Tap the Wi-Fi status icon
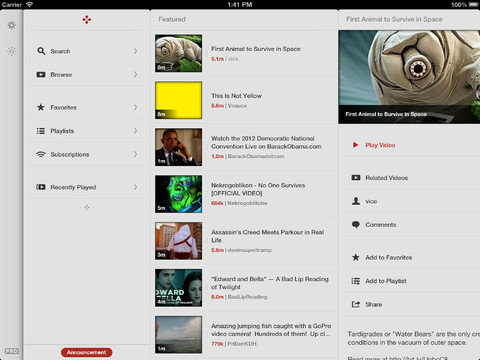The width and height of the screenshot is (480, 360). coord(30,4)
